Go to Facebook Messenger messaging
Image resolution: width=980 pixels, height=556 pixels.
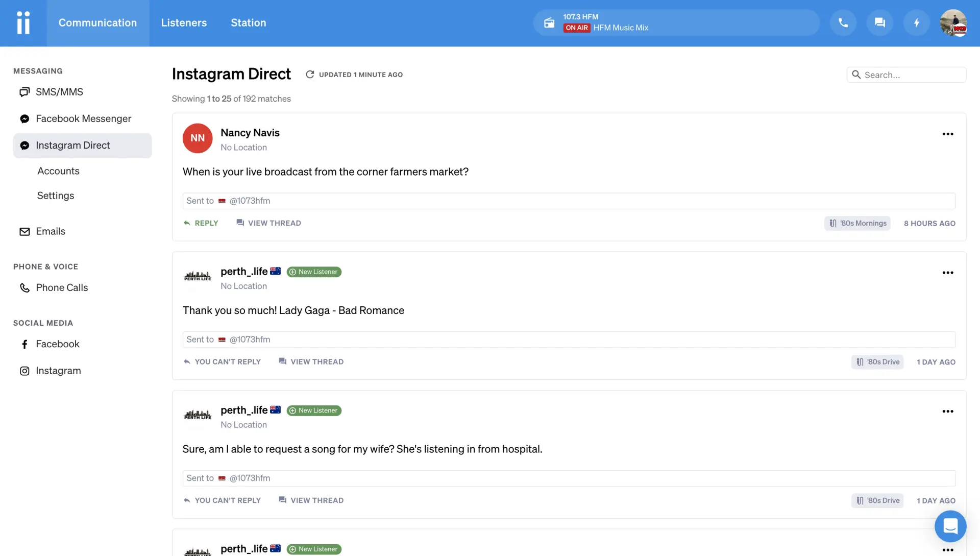pyautogui.click(x=83, y=118)
